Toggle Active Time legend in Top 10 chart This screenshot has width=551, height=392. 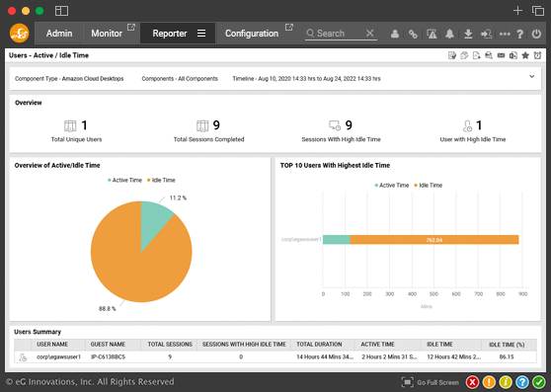point(391,185)
